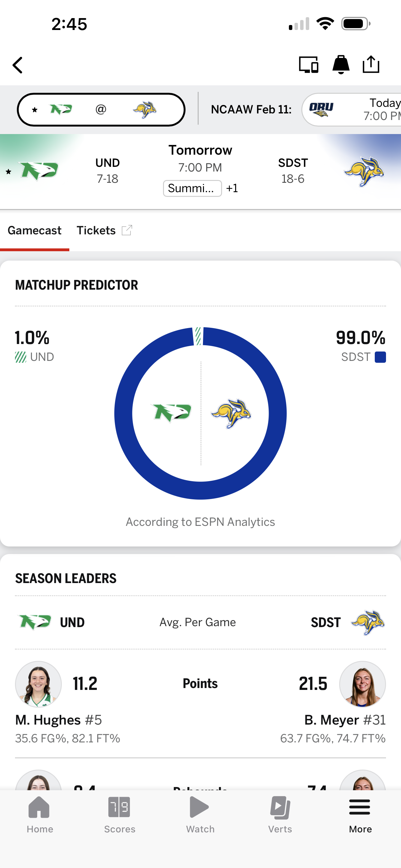Open M. Hughes player headshot
Image resolution: width=401 pixels, height=868 pixels.
point(38,684)
